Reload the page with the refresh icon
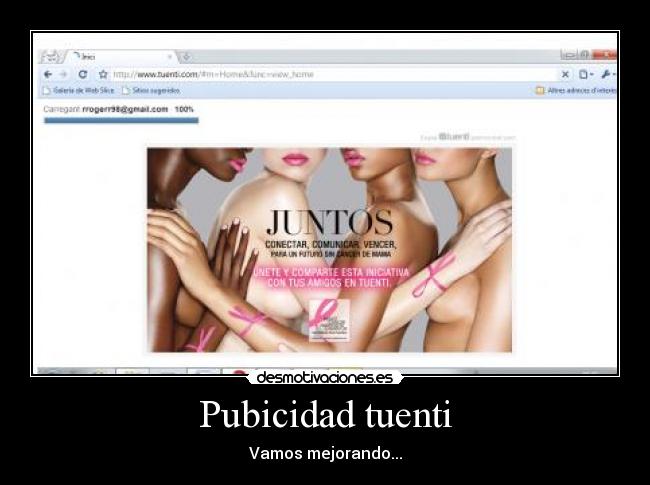 (83, 74)
